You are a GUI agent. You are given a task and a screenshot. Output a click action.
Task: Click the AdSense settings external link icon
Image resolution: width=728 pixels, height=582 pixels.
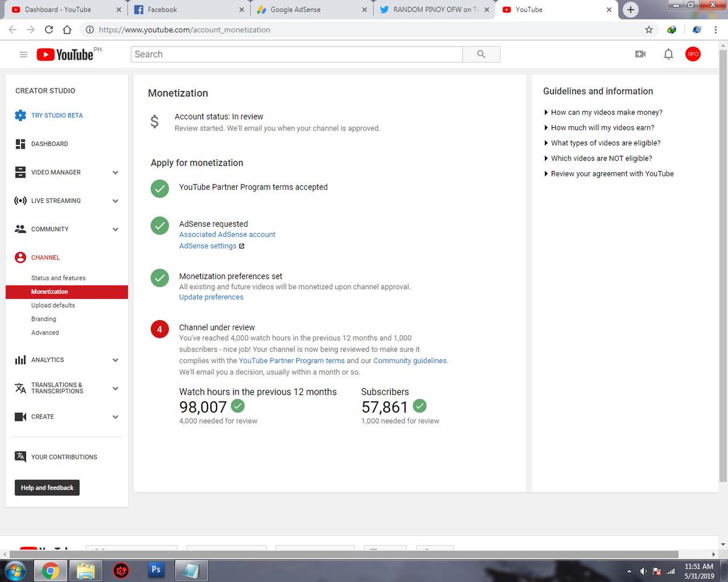[242, 246]
